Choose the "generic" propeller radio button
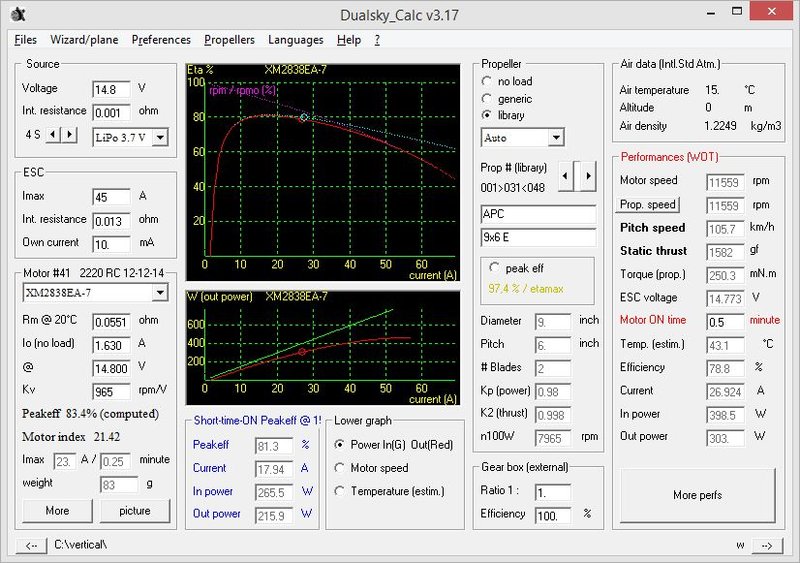The height and width of the screenshot is (563, 800). (x=487, y=99)
